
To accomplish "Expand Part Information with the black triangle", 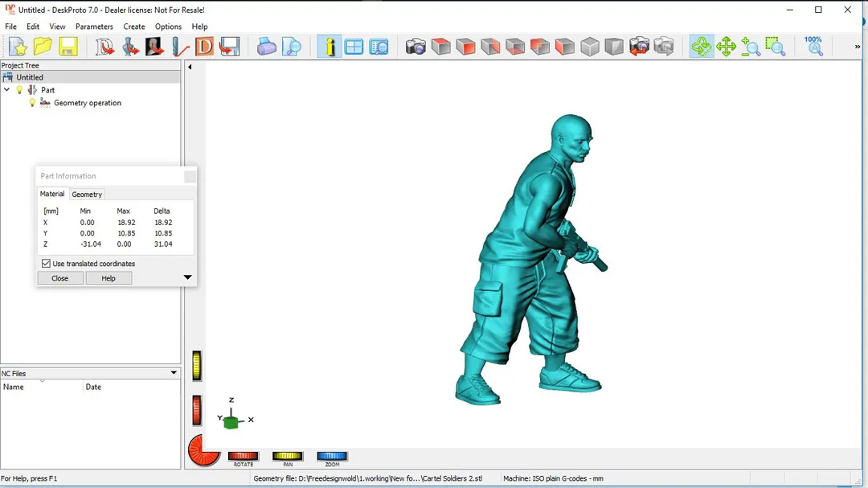I will [187, 277].
